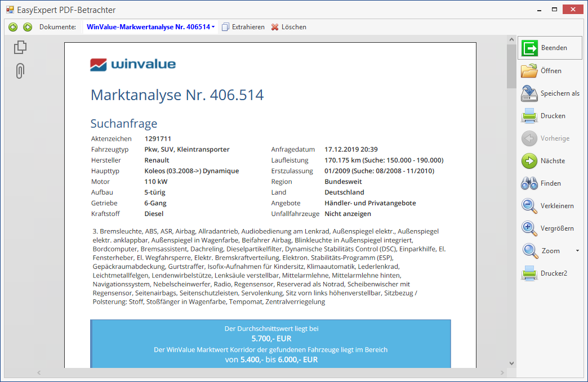Click the red X Löschen icon
This screenshot has height=382, width=588.
click(275, 27)
